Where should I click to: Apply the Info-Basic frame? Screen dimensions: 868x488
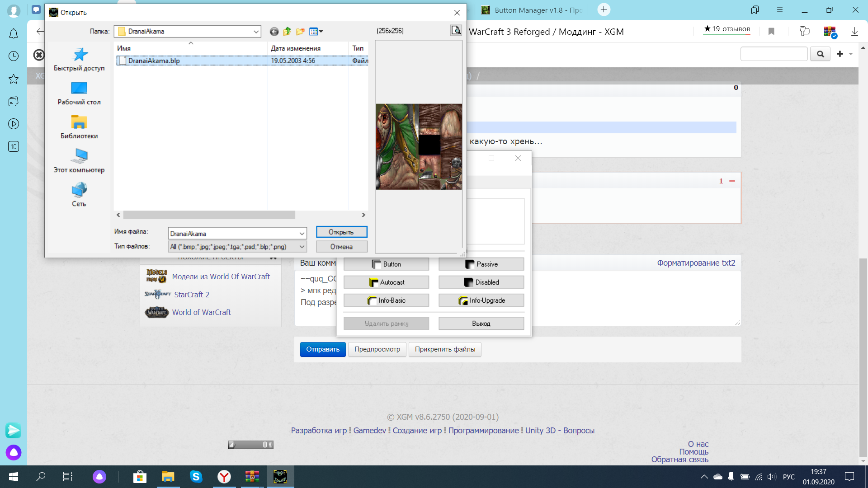click(x=387, y=300)
